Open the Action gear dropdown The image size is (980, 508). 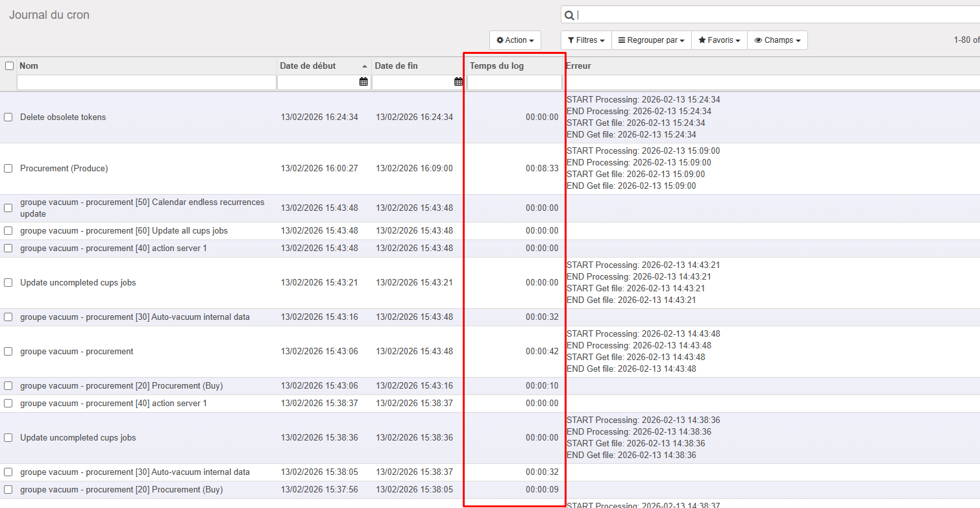click(x=515, y=40)
